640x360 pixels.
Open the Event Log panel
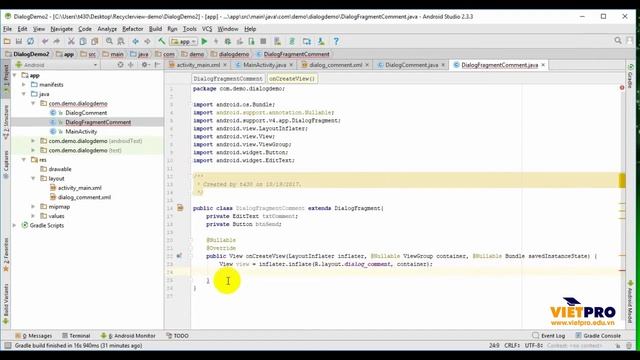tap(549, 336)
